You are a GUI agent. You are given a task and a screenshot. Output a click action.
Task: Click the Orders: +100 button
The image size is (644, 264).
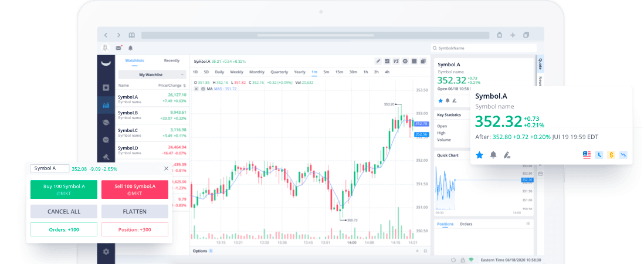(x=64, y=229)
